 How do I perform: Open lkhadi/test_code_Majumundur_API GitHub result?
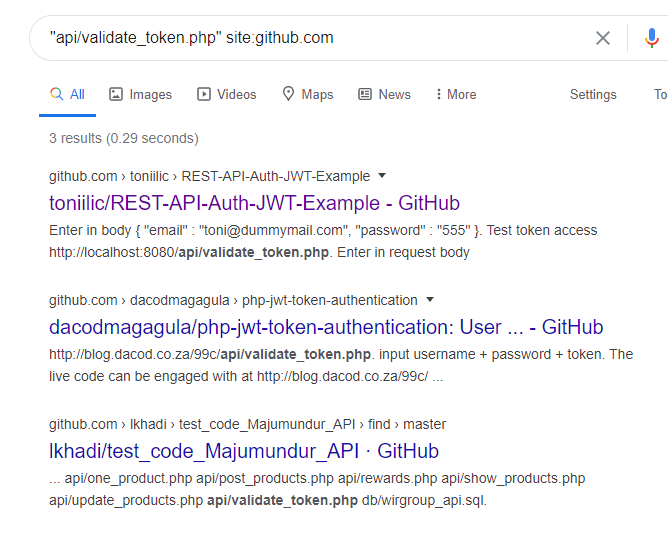(x=244, y=451)
